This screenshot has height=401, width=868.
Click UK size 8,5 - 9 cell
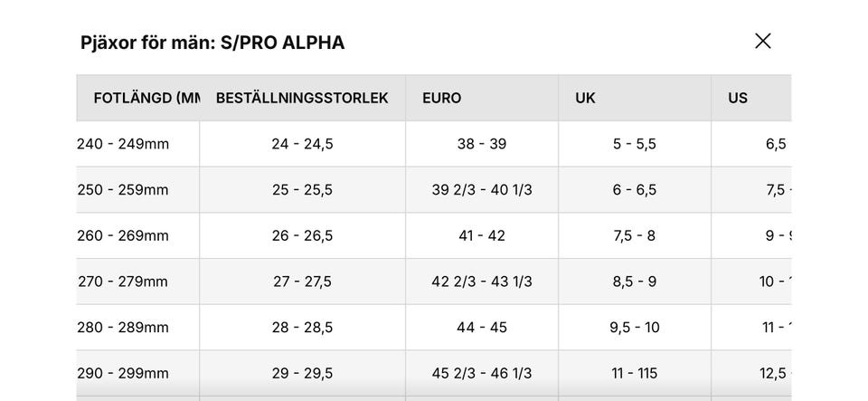point(635,282)
